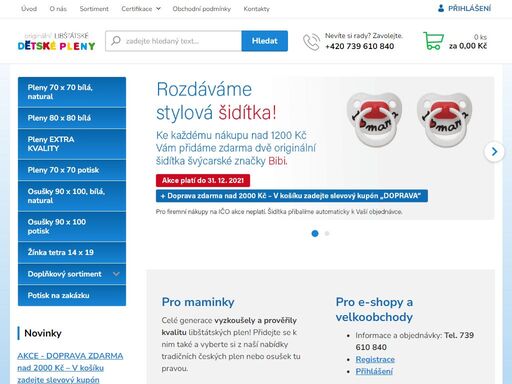Click the red Akce platí do 31. 12. 2021 label
Viewport: 512px width, 384px height.
pyautogui.click(x=203, y=180)
